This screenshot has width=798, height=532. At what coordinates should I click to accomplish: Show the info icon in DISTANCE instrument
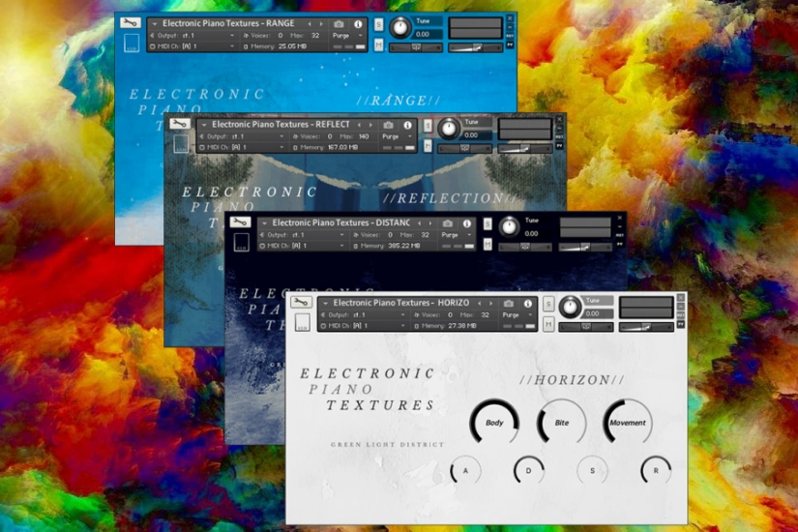point(466,223)
